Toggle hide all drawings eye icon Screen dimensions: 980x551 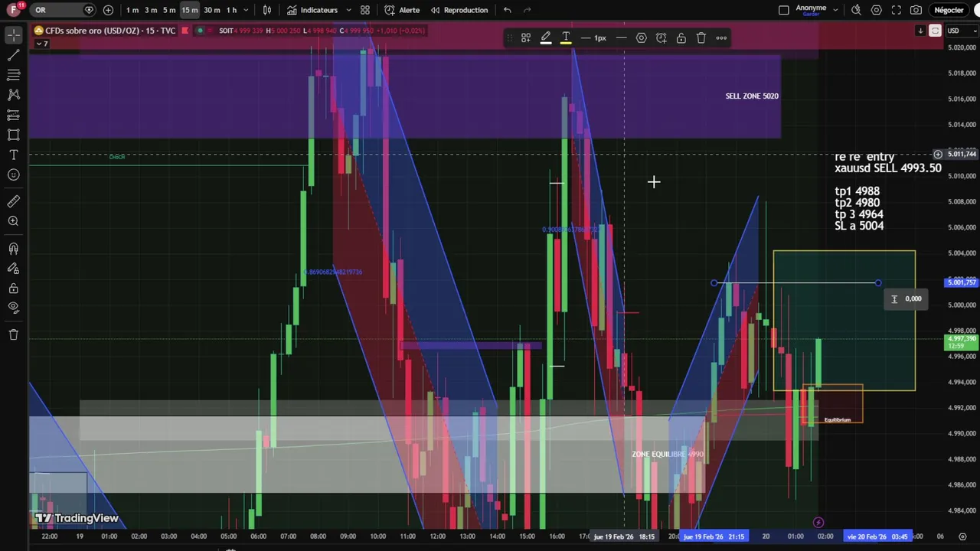point(13,308)
